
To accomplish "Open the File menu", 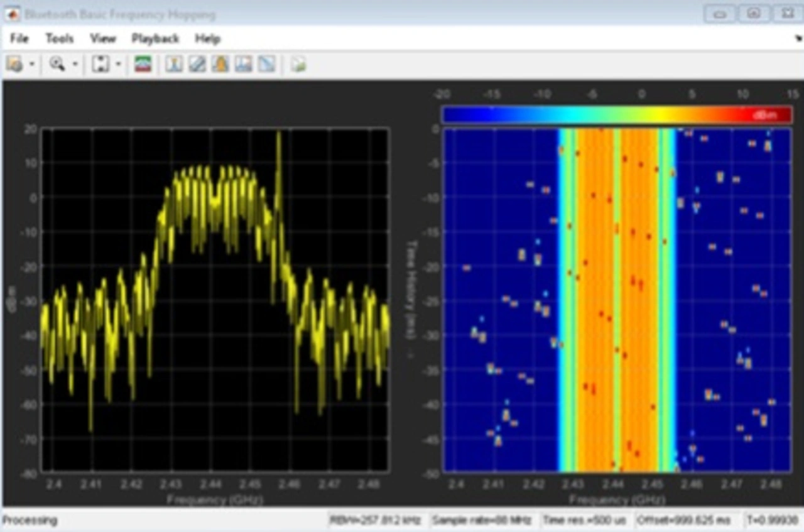I will coord(19,38).
